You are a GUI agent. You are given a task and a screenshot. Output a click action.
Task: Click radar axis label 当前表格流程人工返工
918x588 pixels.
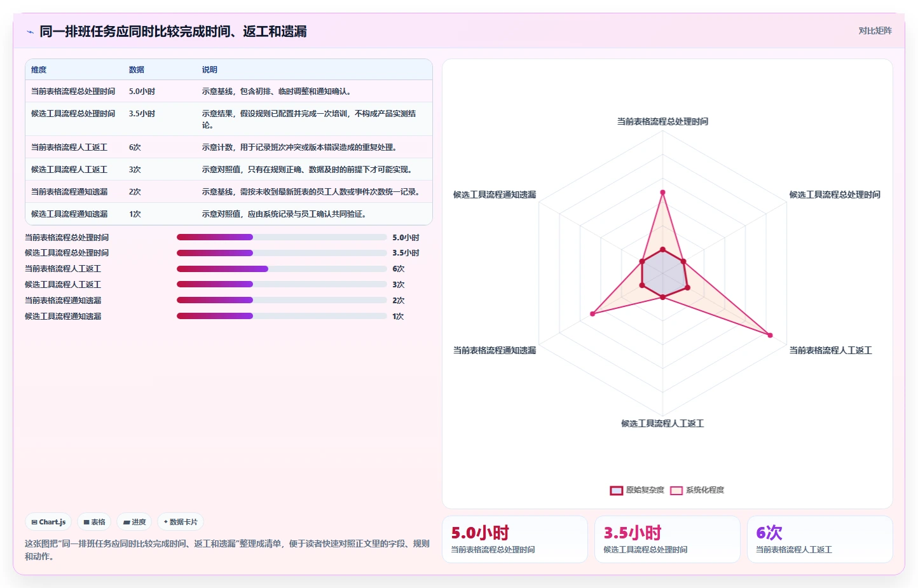[x=830, y=350]
